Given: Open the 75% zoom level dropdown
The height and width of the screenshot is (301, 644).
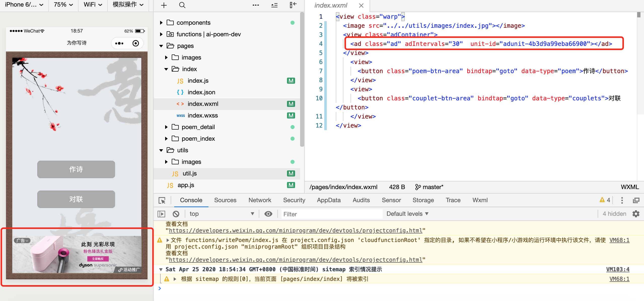Looking at the screenshot, I should (x=63, y=5).
